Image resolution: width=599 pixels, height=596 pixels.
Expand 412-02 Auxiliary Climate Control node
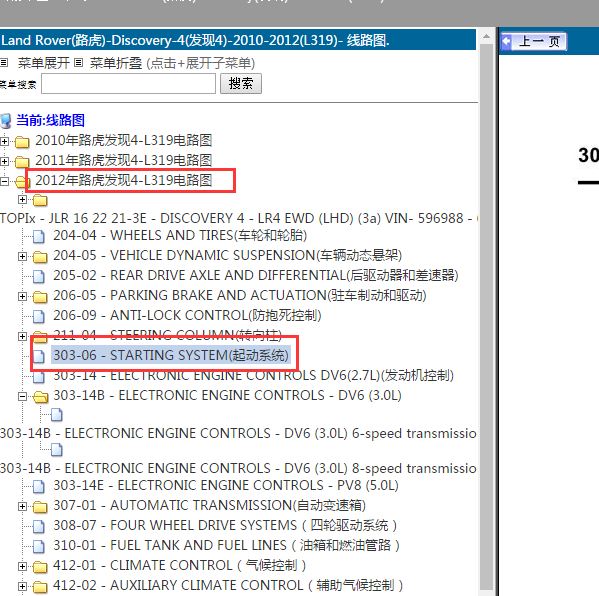click(x=23, y=586)
